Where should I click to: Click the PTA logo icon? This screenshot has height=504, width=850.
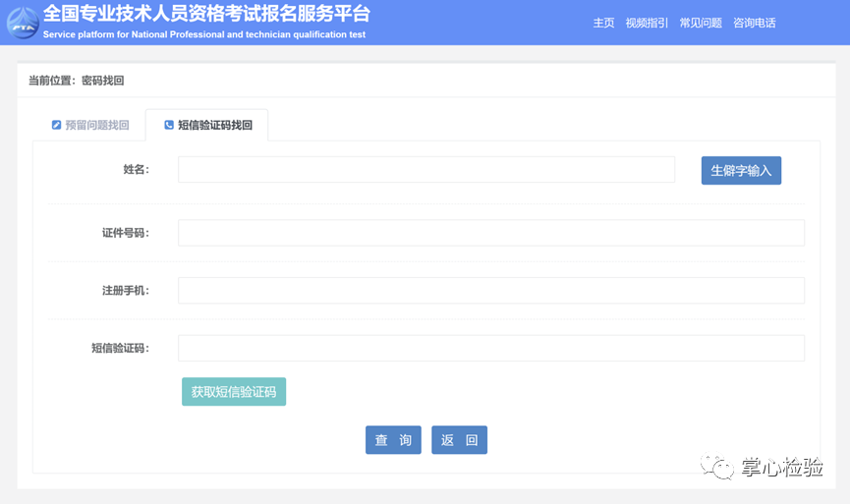click(x=22, y=23)
